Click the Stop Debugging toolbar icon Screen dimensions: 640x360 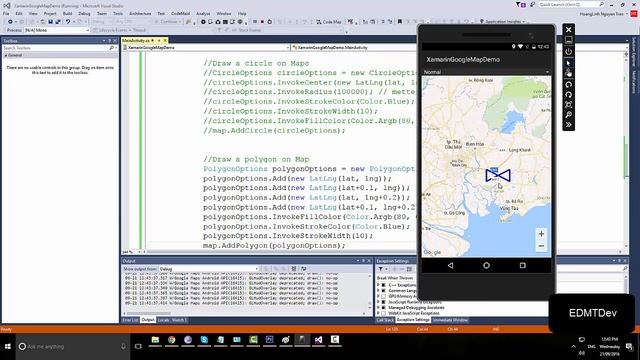point(262,22)
